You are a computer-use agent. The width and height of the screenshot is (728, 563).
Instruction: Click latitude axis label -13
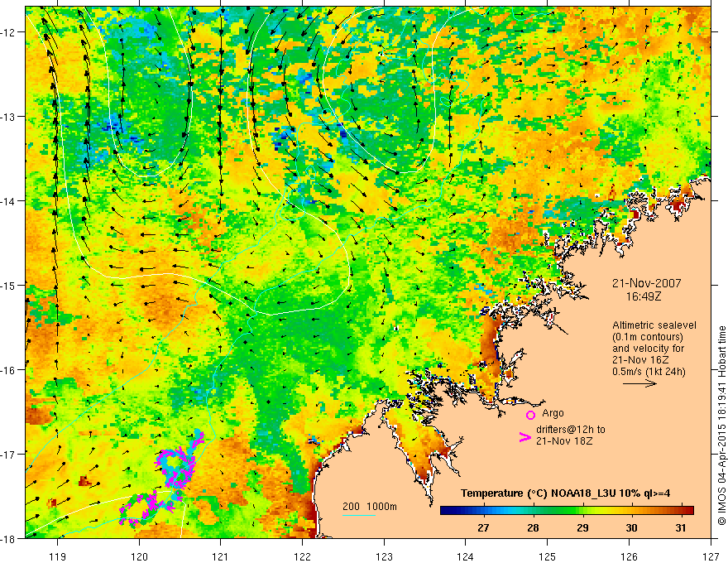pyautogui.click(x=9, y=117)
